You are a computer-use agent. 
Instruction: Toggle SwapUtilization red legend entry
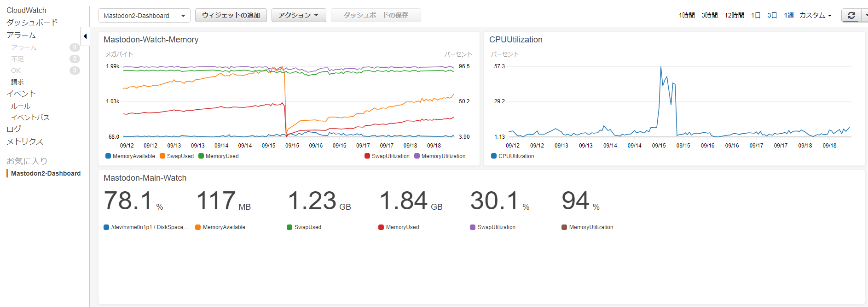pyautogui.click(x=387, y=156)
